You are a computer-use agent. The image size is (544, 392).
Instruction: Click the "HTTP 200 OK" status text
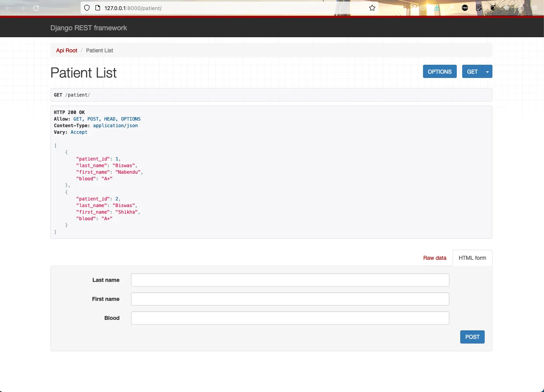(x=69, y=112)
